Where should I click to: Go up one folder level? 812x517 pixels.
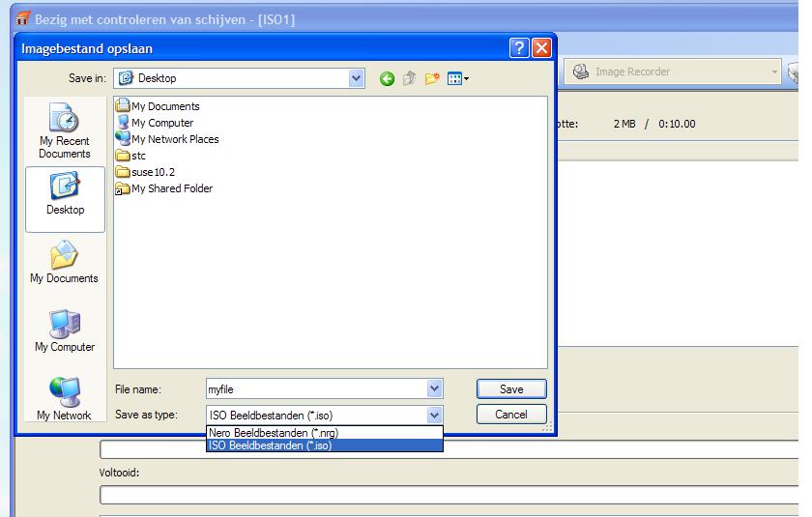click(x=410, y=78)
